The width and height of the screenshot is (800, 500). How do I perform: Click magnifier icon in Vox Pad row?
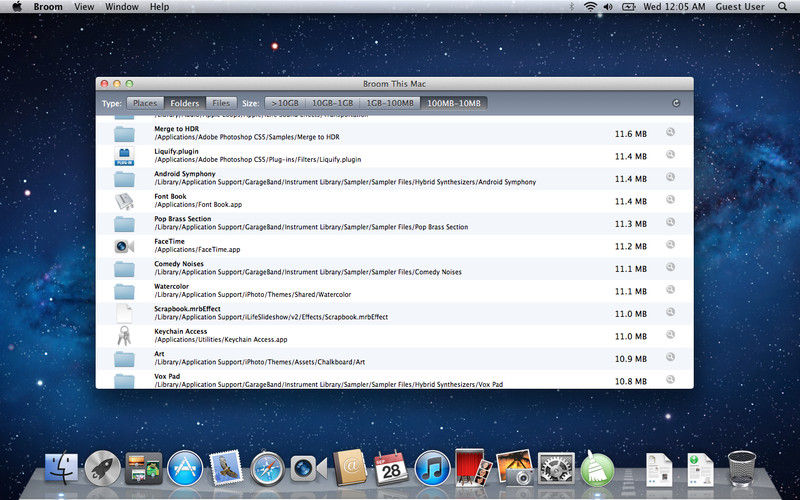click(x=670, y=379)
